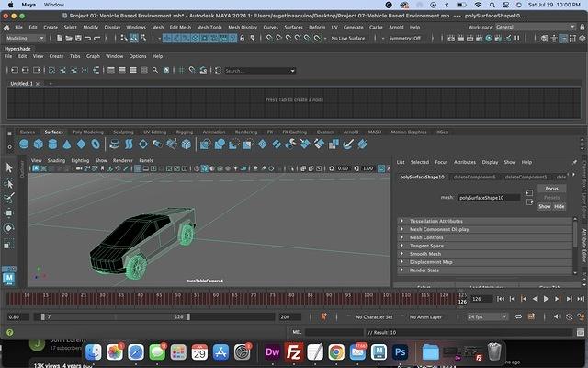Expand Render Stats section
The width and height of the screenshot is (588, 368).
tap(402, 270)
